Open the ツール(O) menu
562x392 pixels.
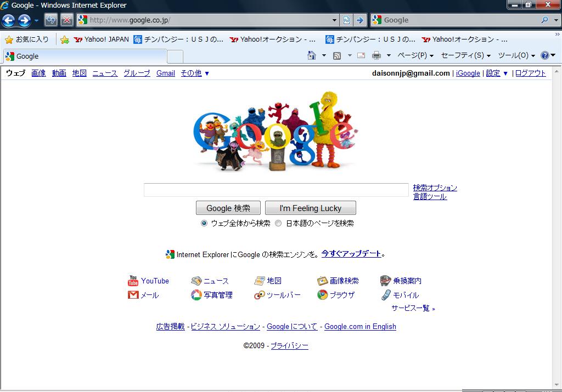tap(516, 55)
